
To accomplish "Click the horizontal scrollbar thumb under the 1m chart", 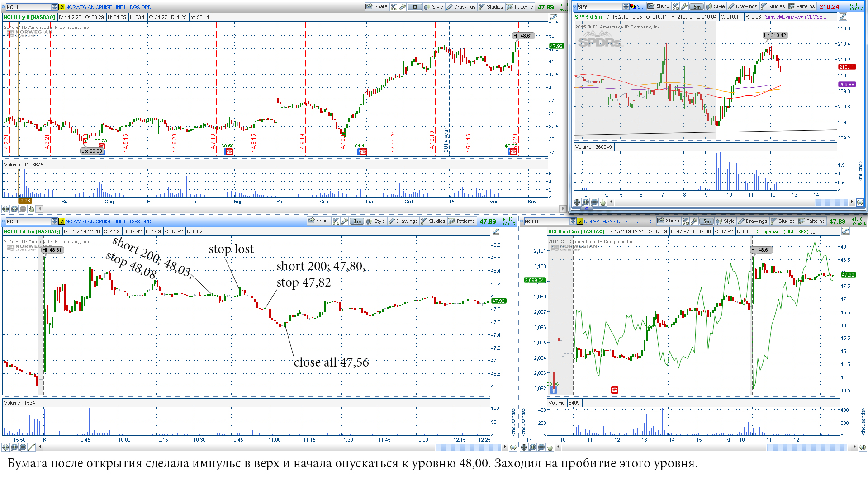I will (468, 447).
